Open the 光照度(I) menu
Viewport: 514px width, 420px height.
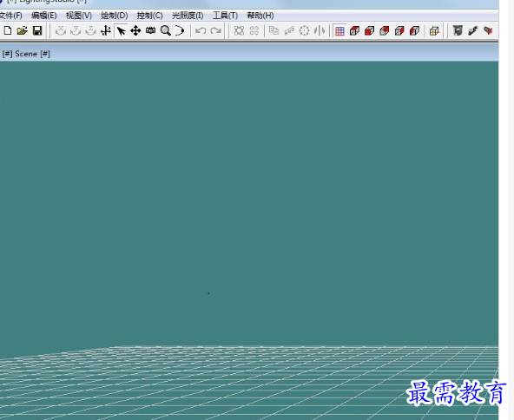tap(188, 16)
